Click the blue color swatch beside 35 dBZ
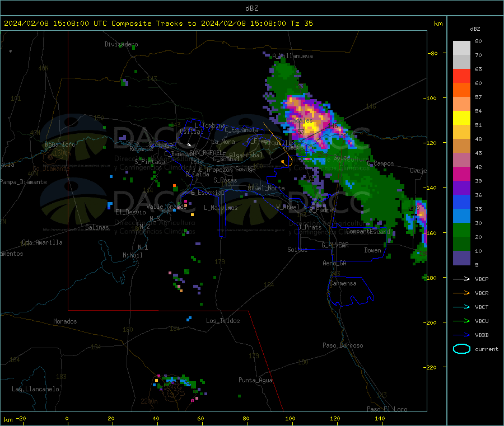Screen dimensions: 504x426 (461, 202)
